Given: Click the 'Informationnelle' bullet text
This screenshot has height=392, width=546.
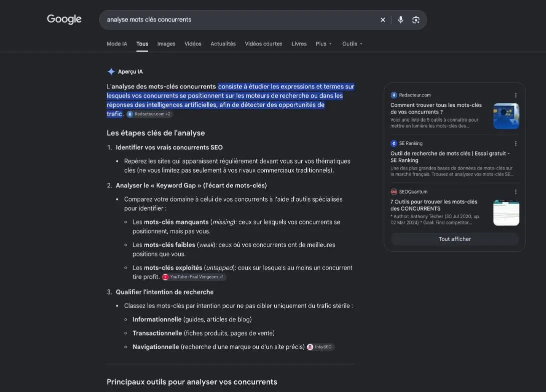Looking at the screenshot, I should pyautogui.click(x=157, y=319).
